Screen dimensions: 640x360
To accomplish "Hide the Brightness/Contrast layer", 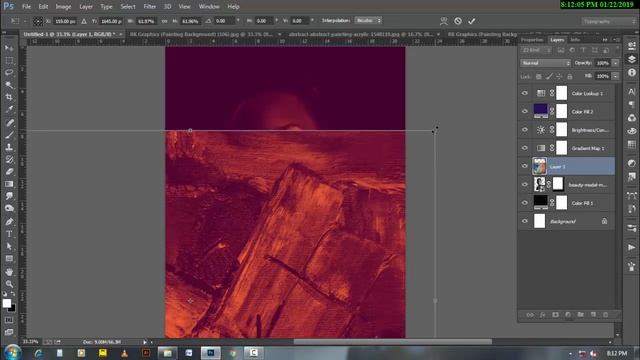I will 525,130.
